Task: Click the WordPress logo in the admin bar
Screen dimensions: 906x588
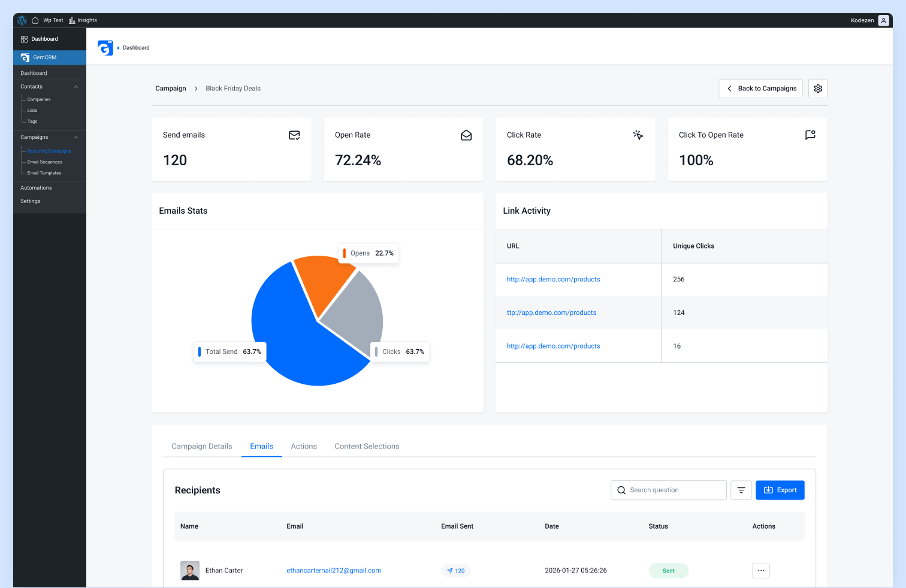Action: (x=22, y=20)
